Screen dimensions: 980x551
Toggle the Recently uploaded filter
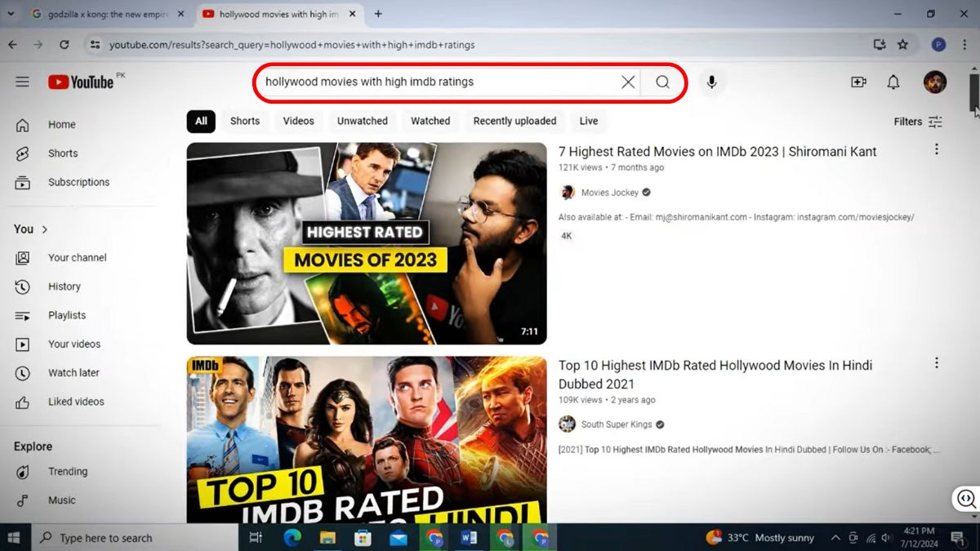[x=514, y=121]
